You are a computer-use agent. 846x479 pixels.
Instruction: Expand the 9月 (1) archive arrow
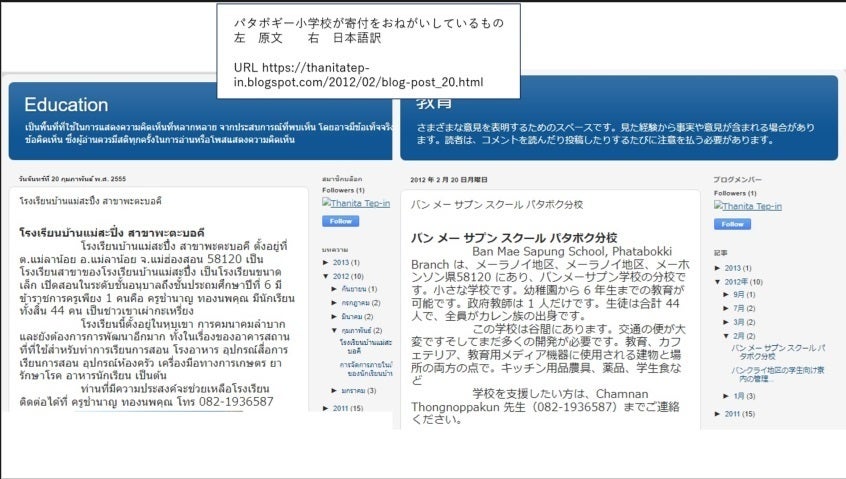pyautogui.click(x=726, y=295)
